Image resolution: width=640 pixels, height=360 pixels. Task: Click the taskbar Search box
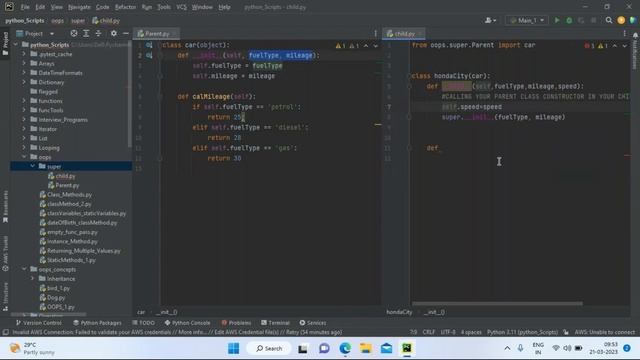pos(269,348)
